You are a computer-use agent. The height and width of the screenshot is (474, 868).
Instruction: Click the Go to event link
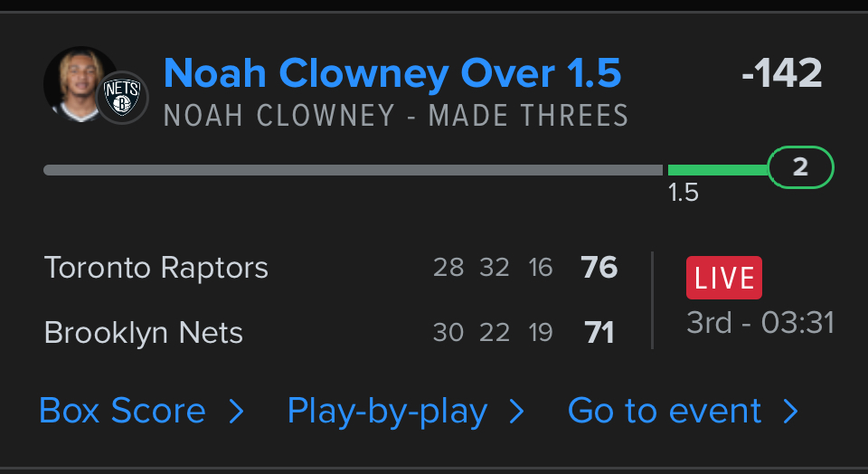pos(665,412)
